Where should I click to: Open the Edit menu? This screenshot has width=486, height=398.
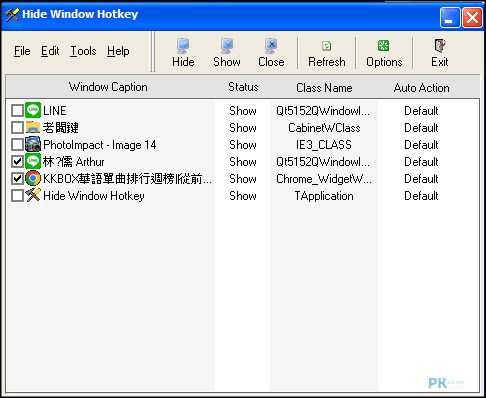click(50, 51)
